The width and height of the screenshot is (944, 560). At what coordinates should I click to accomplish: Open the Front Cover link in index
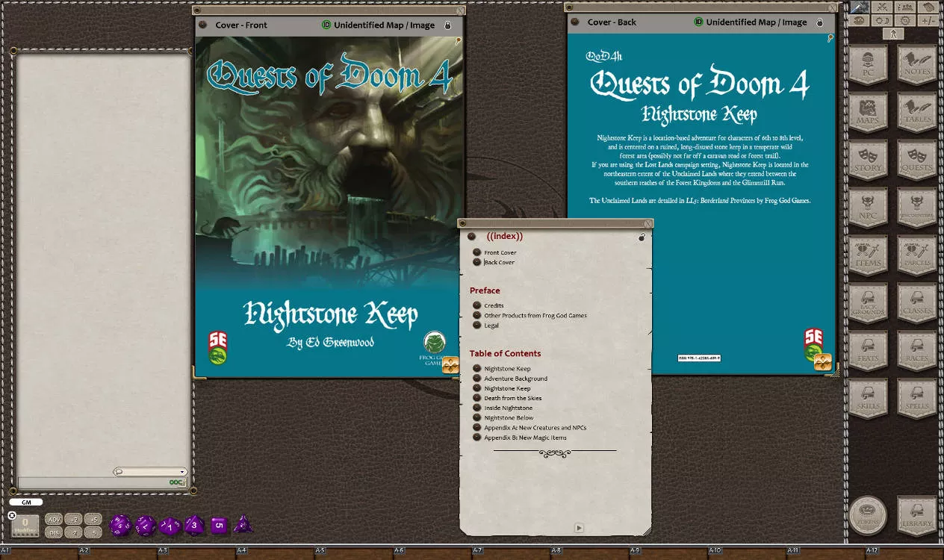[x=500, y=252]
